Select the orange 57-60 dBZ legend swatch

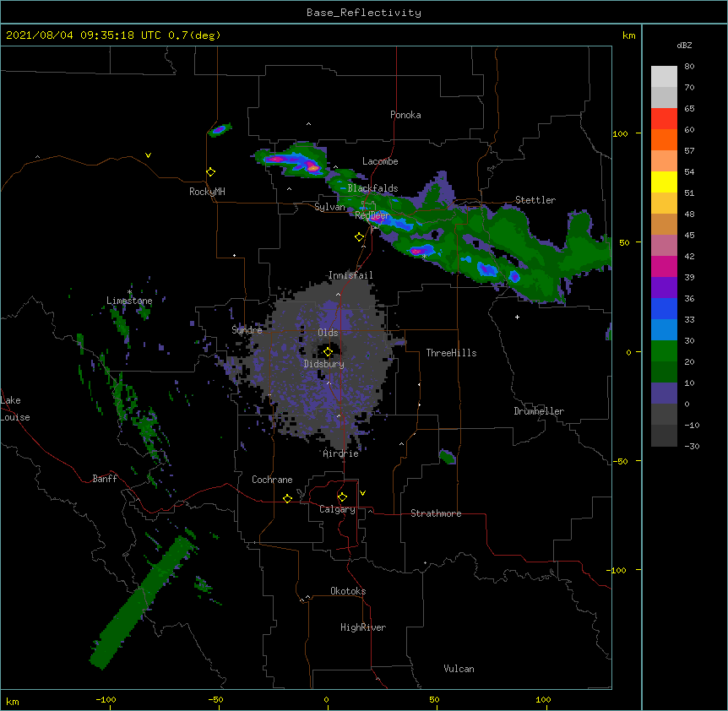(x=664, y=139)
